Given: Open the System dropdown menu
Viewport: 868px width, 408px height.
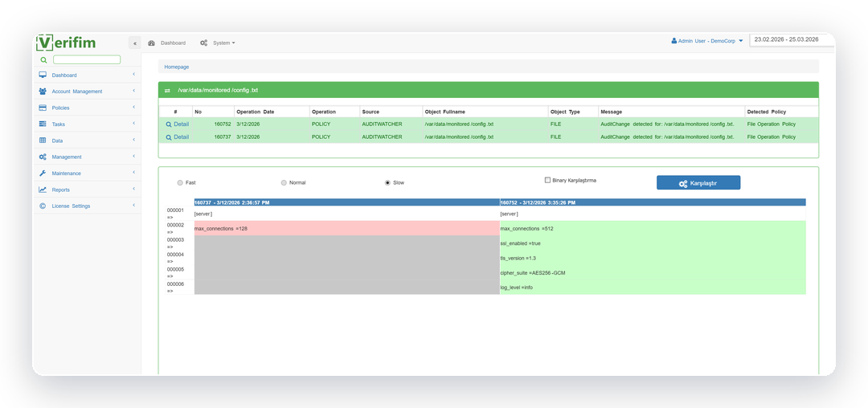Looking at the screenshot, I should click(223, 43).
